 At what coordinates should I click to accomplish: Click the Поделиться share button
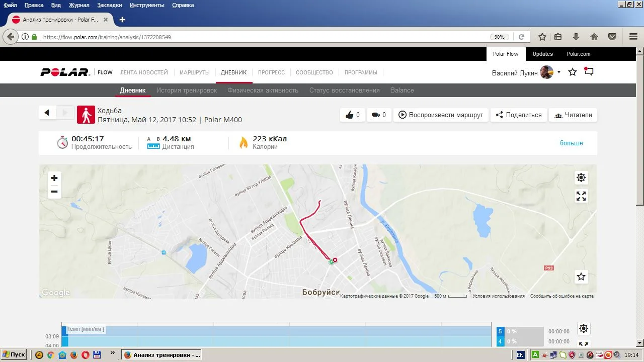519,115
